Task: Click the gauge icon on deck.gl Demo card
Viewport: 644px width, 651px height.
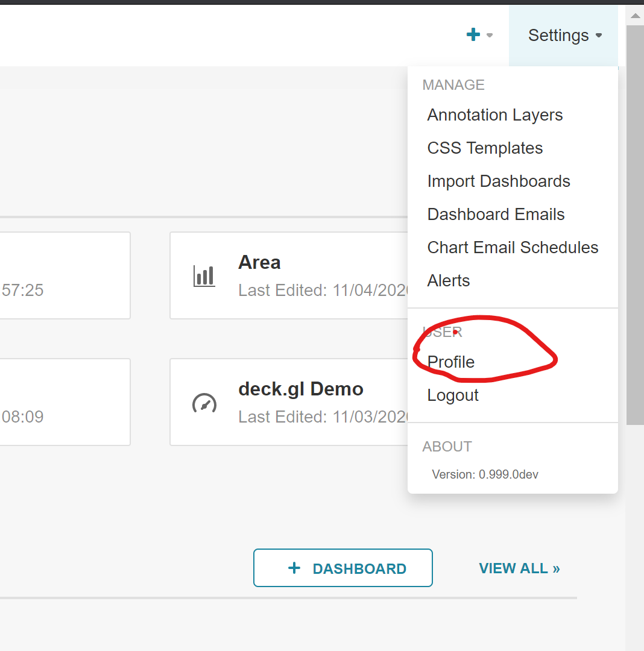Action: [204, 404]
